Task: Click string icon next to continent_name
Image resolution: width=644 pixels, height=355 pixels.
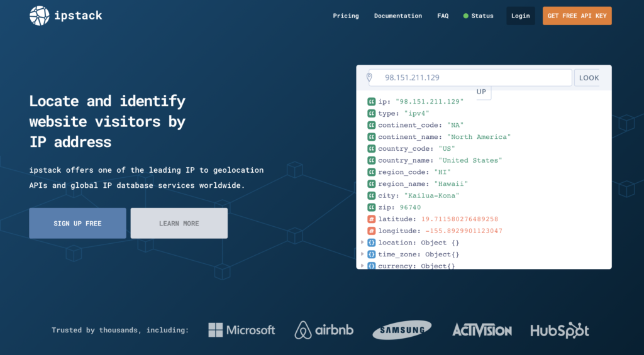Action: 371,137
